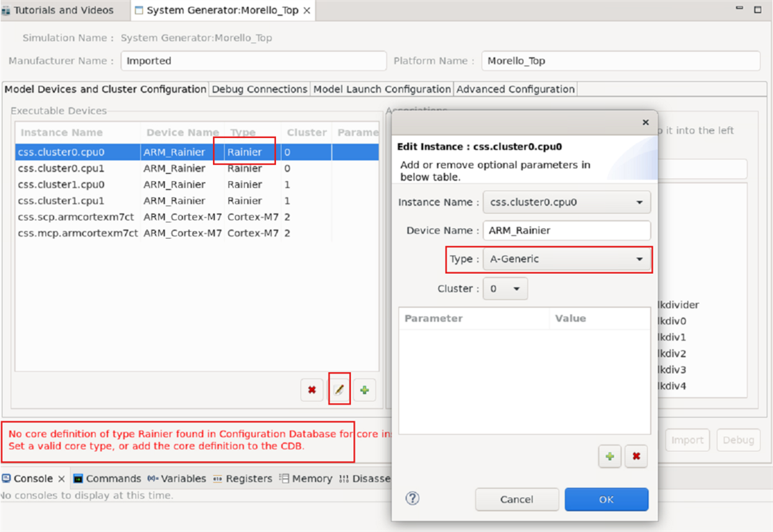Viewport: 773px width, 532px height.
Task: Click the red delete X under device list
Action: click(x=312, y=390)
